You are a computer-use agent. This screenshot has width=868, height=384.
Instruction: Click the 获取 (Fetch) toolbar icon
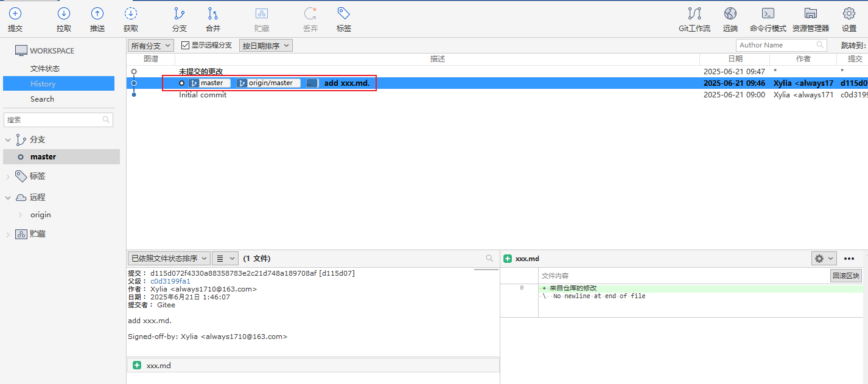click(130, 14)
